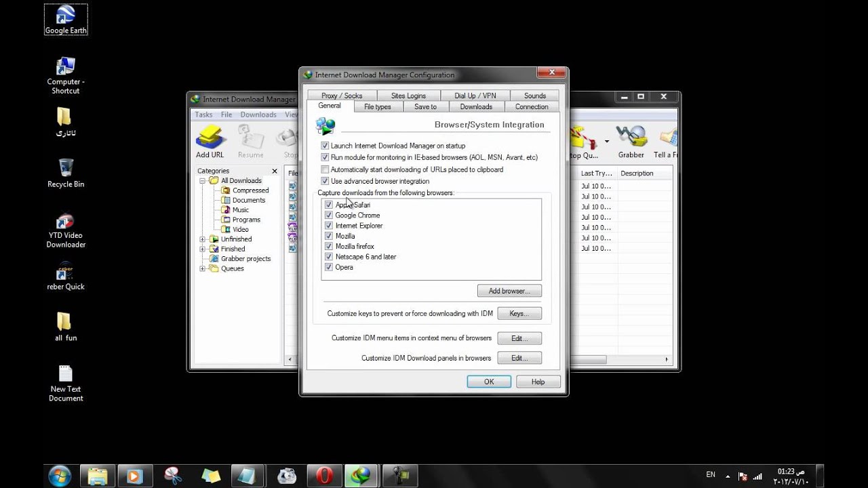Click the horizontal scrollbar thumb in IDM list
Viewport: 868px width, 488px height.
point(587,359)
